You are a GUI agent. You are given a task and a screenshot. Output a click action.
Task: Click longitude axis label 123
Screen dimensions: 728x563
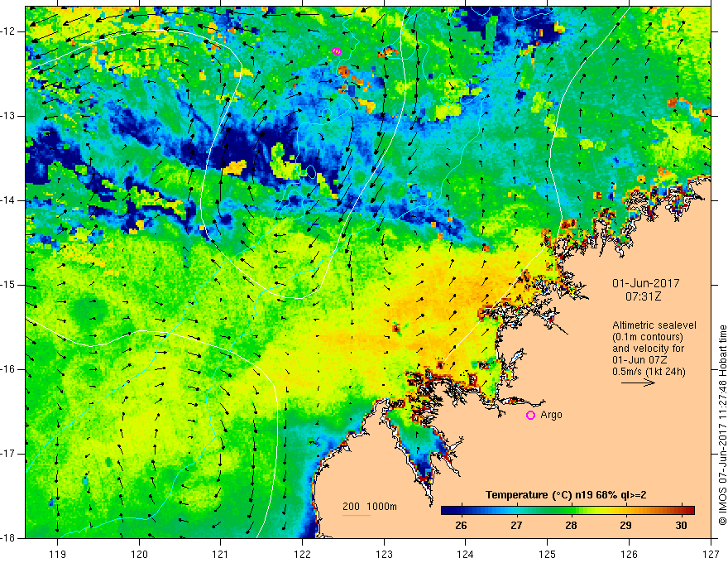coord(384,554)
